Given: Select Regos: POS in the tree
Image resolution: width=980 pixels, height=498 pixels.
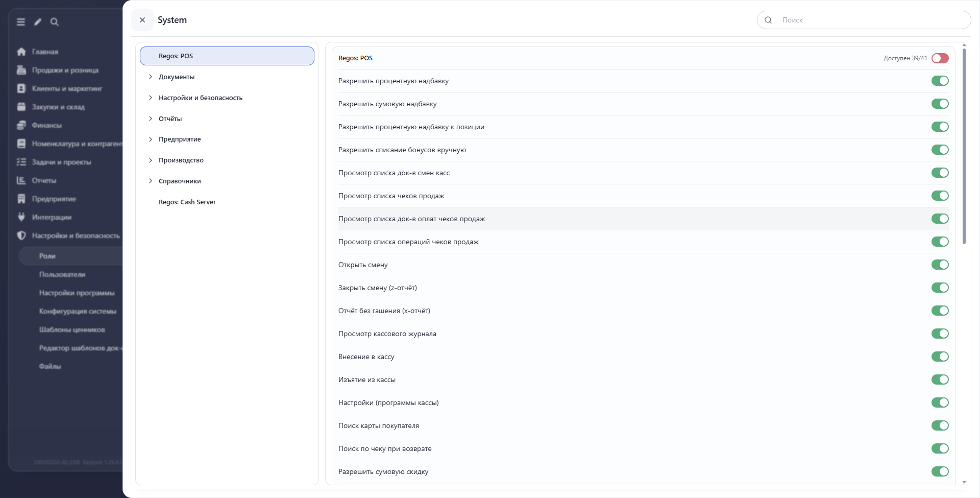Looking at the screenshot, I should pyautogui.click(x=227, y=56).
